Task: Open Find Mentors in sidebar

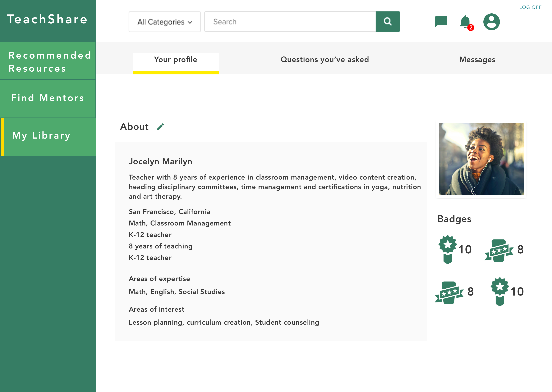Action: [x=48, y=98]
